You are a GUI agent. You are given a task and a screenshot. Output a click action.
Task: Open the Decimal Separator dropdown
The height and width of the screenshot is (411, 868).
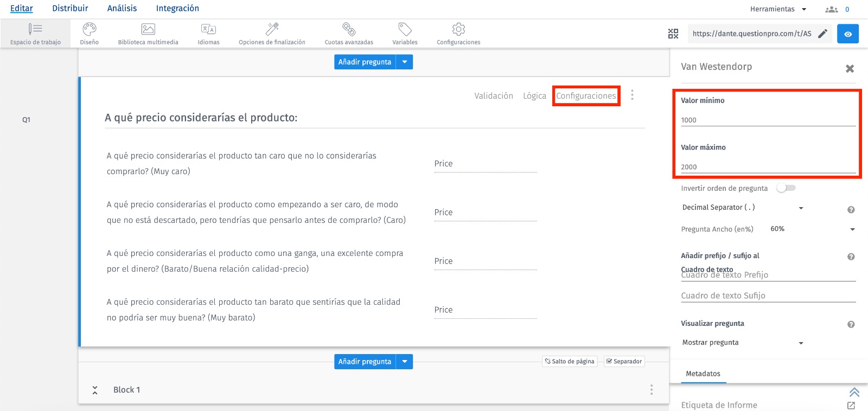point(743,208)
